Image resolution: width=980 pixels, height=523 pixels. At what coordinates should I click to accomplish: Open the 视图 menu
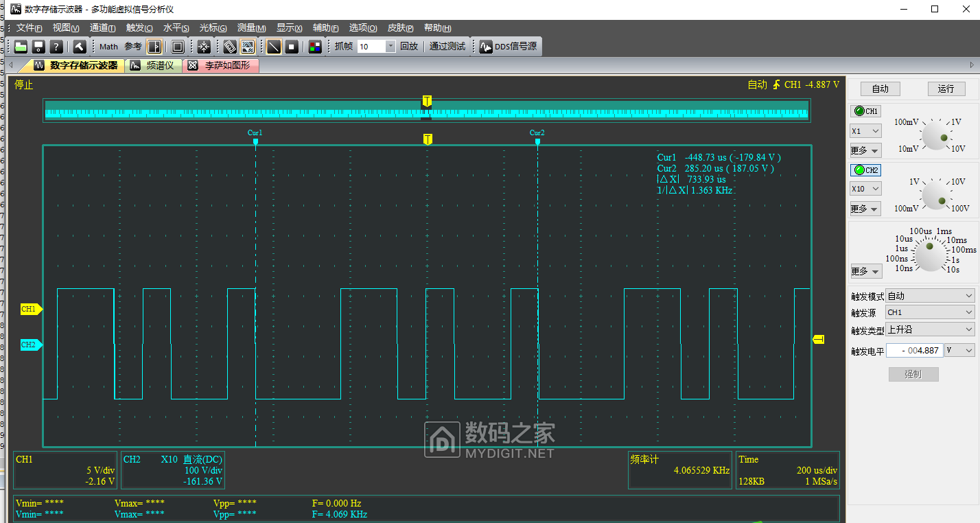click(x=66, y=28)
